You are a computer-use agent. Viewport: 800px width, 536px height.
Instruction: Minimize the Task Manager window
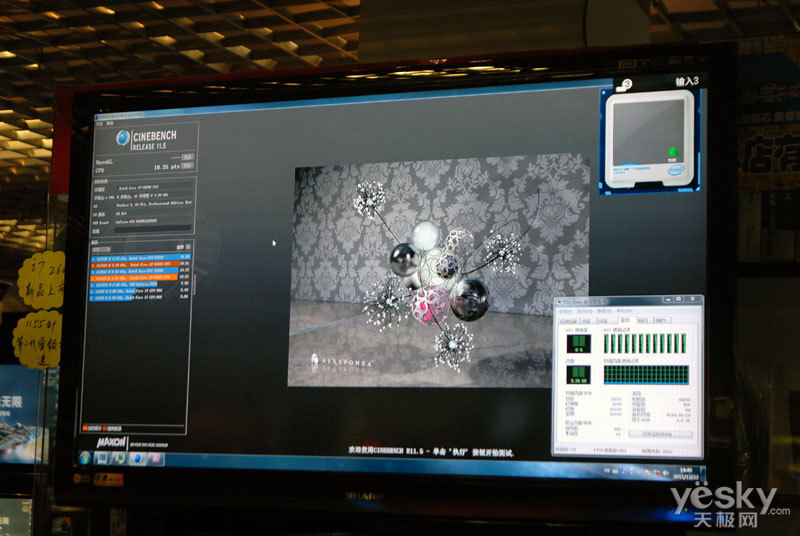pos(668,299)
